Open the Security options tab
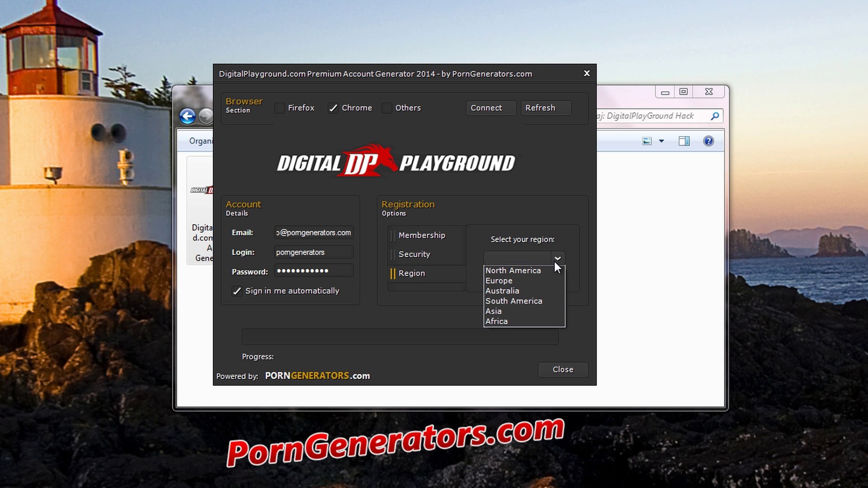868x488 pixels. 414,254
